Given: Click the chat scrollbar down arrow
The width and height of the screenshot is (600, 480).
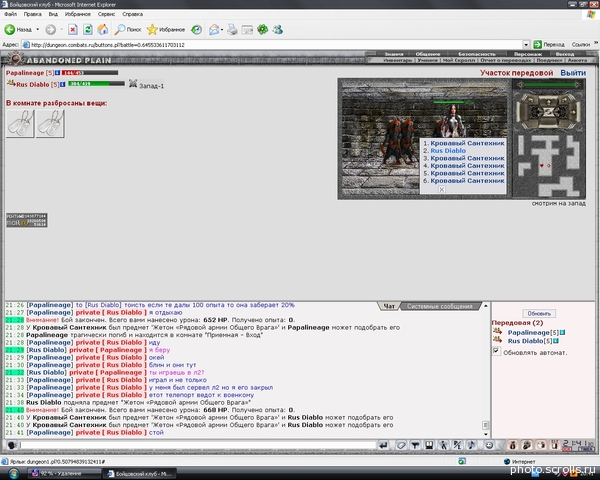Looking at the screenshot, I should tap(486, 434).
